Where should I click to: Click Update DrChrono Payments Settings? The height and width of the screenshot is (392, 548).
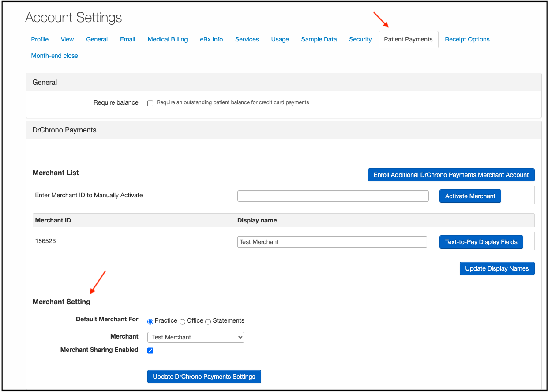tap(204, 377)
